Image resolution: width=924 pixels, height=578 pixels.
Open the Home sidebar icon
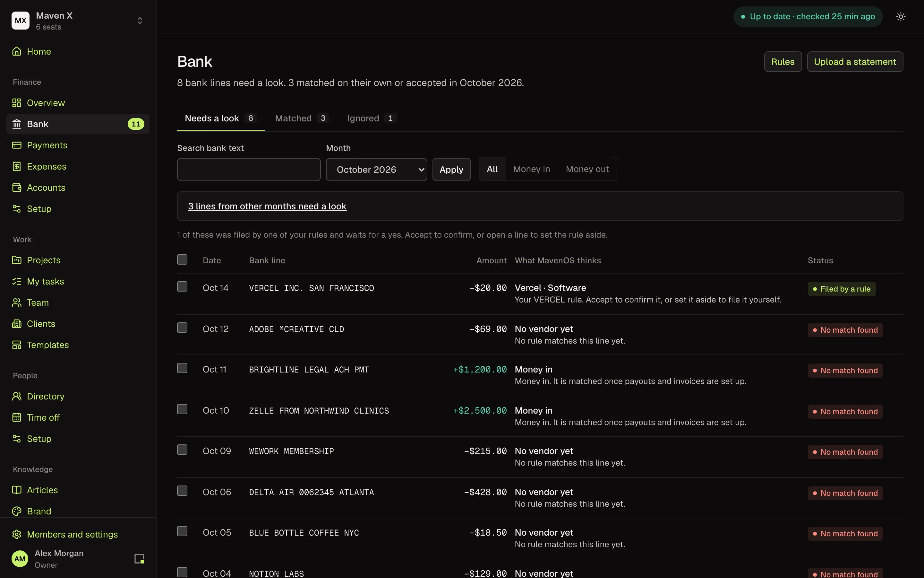(x=16, y=51)
